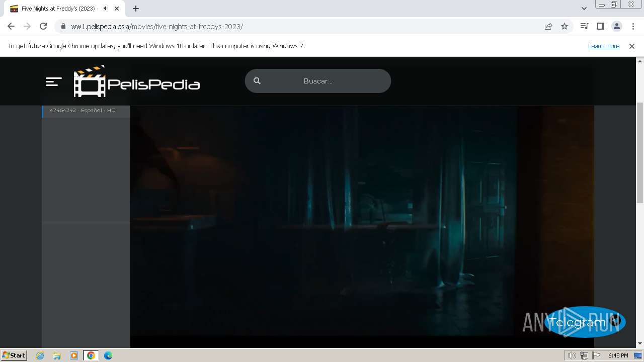The height and width of the screenshot is (362, 644).
Task: Show desktop button in taskbar corner
Action: (x=638, y=355)
